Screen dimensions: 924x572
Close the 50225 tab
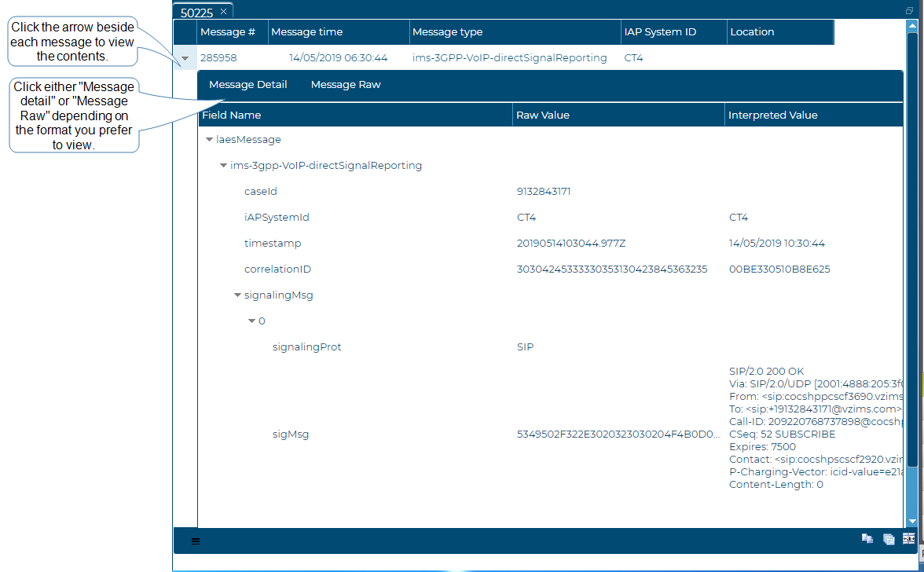(x=223, y=12)
